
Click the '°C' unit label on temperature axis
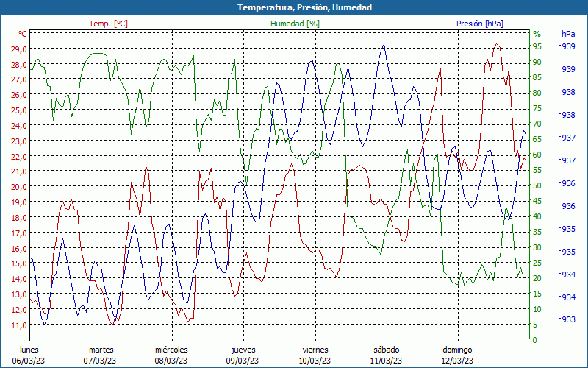(23, 34)
